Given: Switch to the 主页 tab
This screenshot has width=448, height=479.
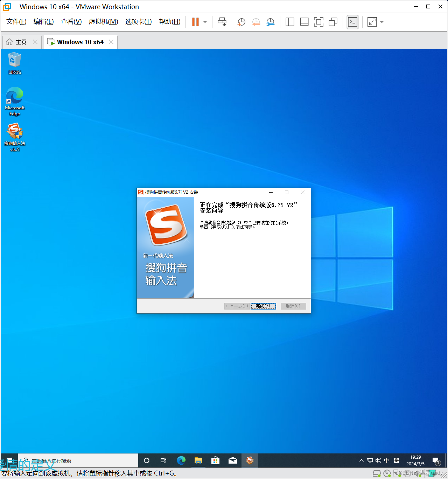Looking at the screenshot, I should (x=21, y=42).
